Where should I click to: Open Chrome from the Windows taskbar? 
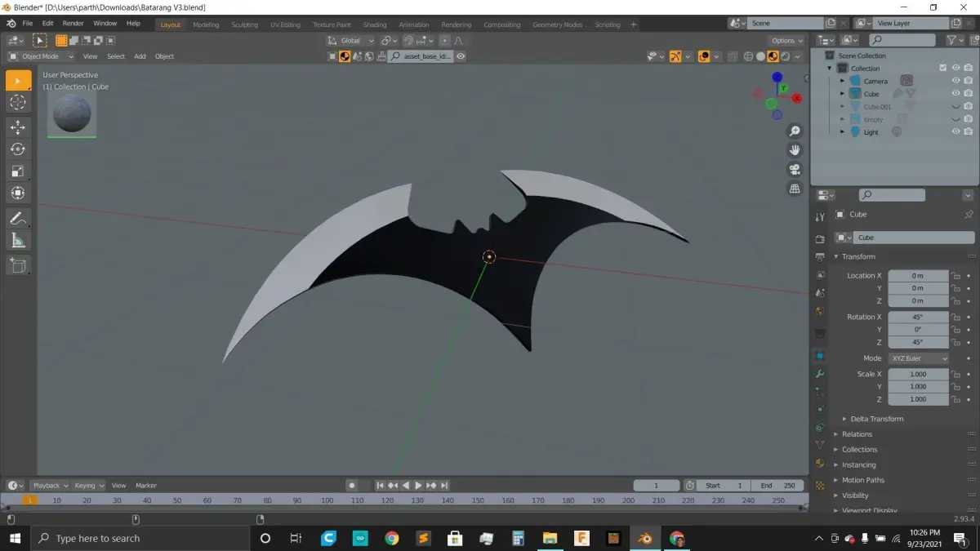click(x=392, y=538)
